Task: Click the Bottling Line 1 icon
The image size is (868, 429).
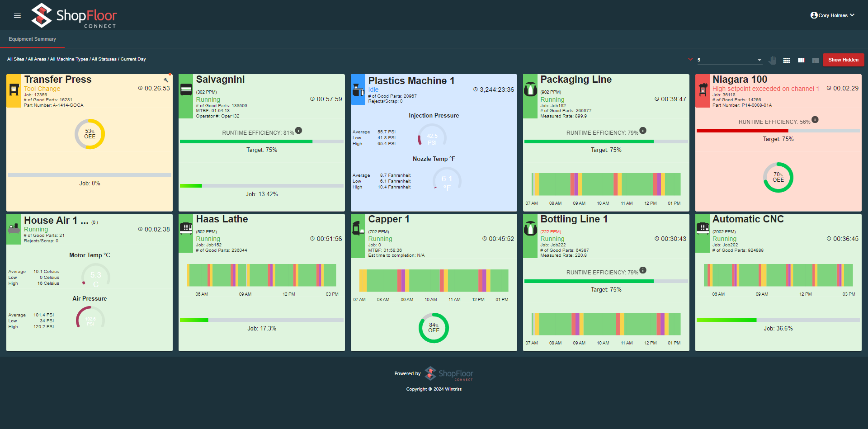Action: point(530,229)
